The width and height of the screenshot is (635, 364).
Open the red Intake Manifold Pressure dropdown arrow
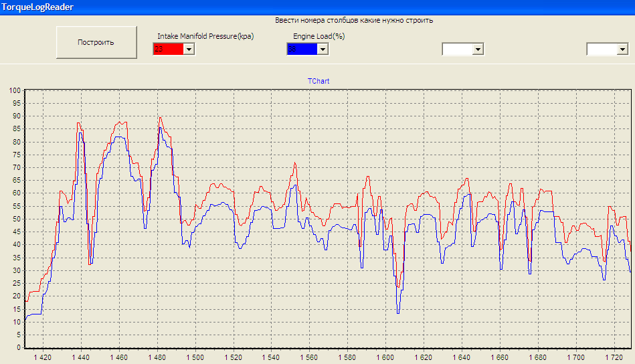tap(189, 49)
